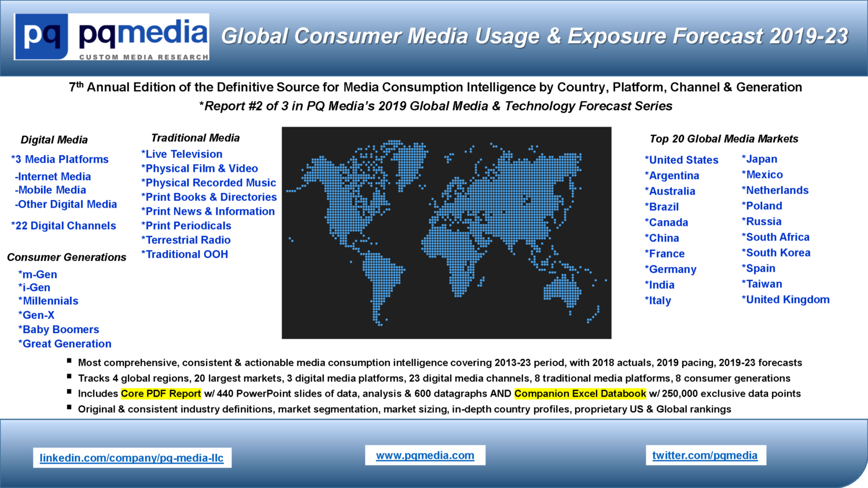Click the pq media logo
The width and height of the screenshot is (868, 488).
[112, 37]
